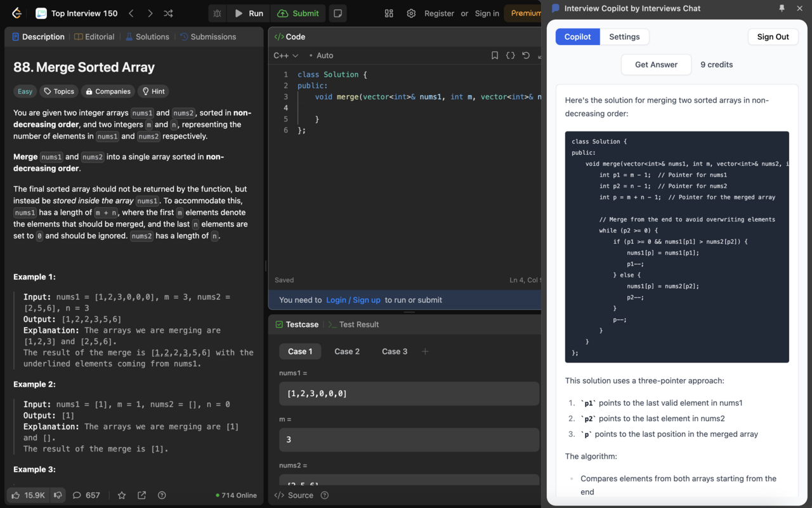This screenshot has width=812, height=508.
Task: Click the Interview Copilot logo icon
Action: [x=556, y=8]
